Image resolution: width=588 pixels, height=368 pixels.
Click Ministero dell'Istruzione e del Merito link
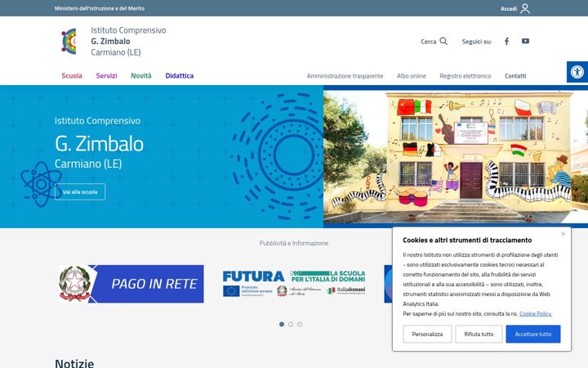[100, 8]
